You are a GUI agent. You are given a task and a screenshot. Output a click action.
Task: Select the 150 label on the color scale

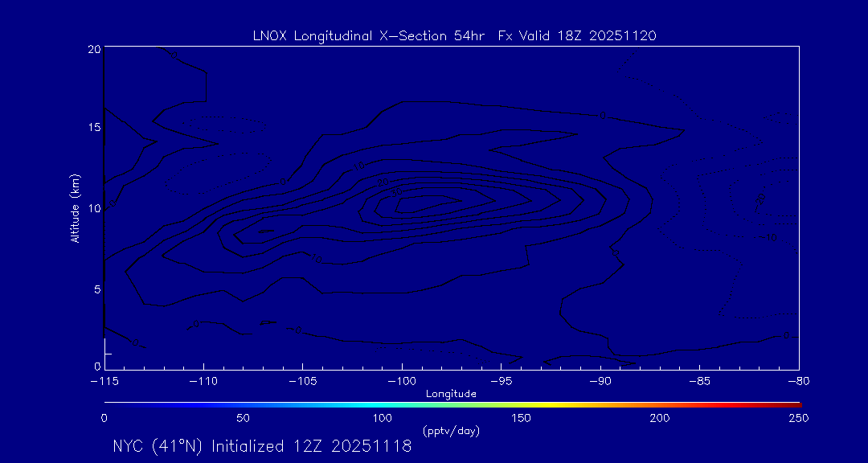[x=521, y=418]
